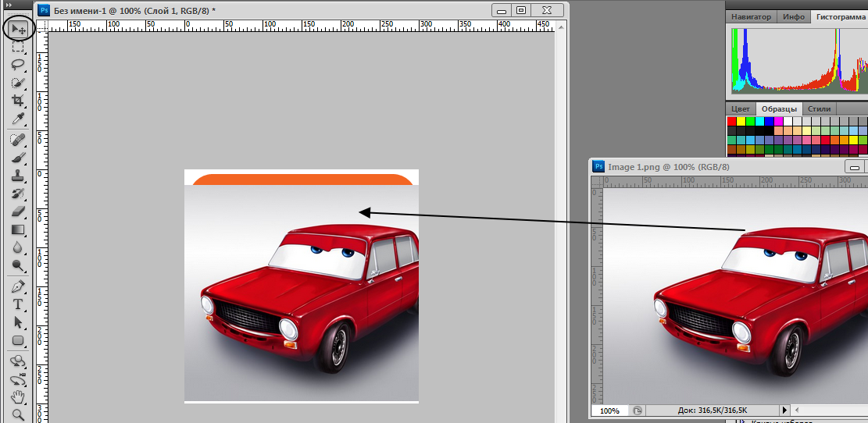Collapse the tools panel with double arrows
Screen dimensions: 868x423
(9, 5)
